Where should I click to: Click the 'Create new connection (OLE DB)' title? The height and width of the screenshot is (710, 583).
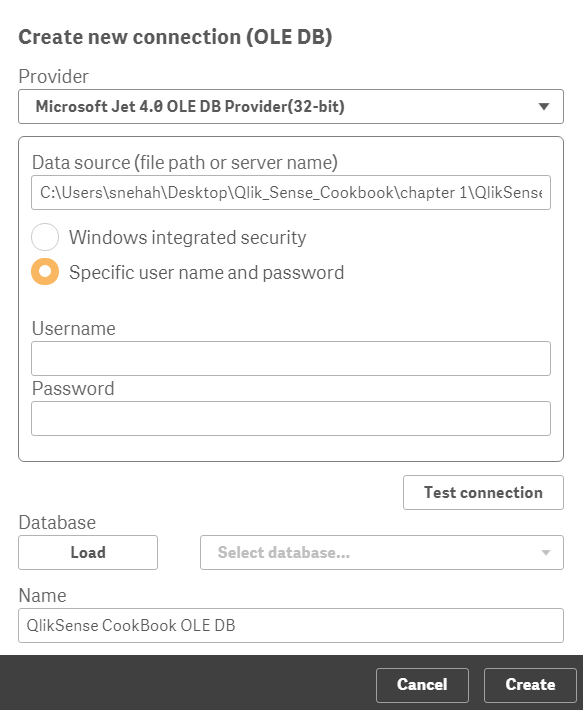point(175,37)
